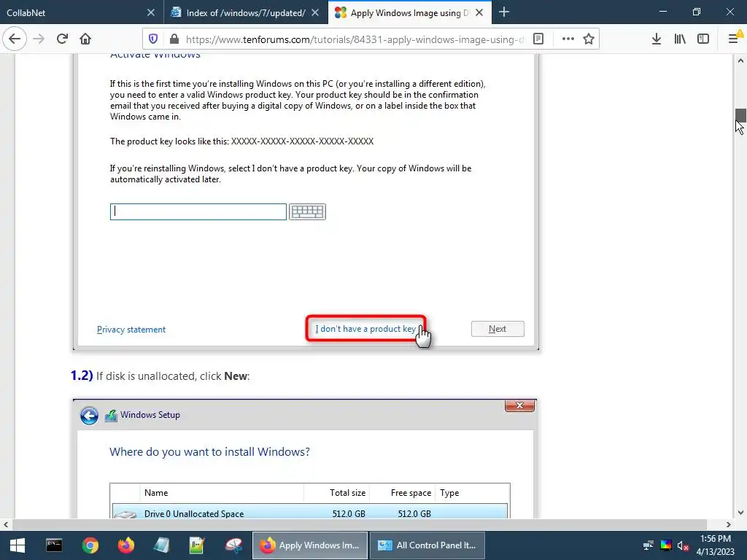This screenshot has height=560, width=747.
Task: Open the network tray icon
Action: tap(649, 545)
